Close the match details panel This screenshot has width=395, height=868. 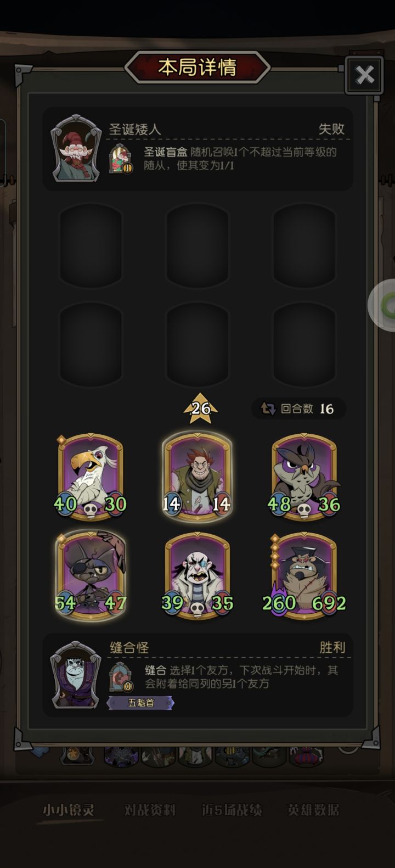(365, 75)
